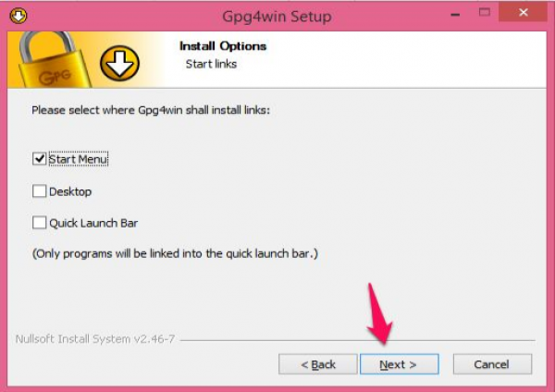555x392 pixels.
Task: Toggle the Start Menu checkbox
Action: click(39, 159)
